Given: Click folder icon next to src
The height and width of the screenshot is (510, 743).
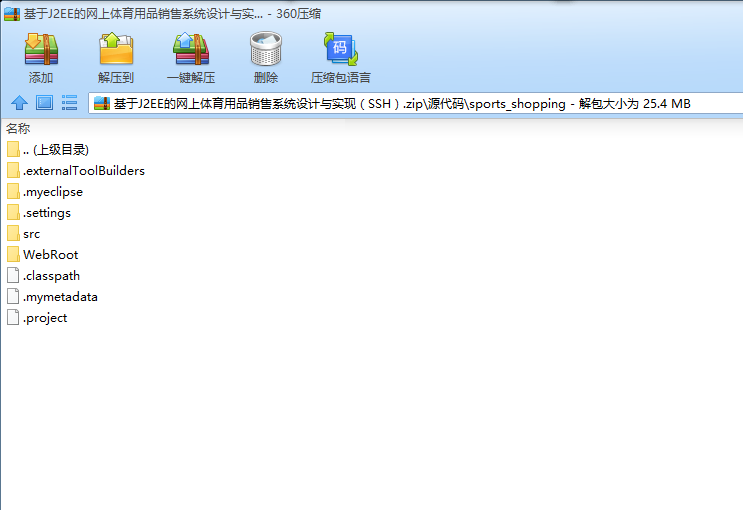Looking at the screenshot, I should (13, 234).
